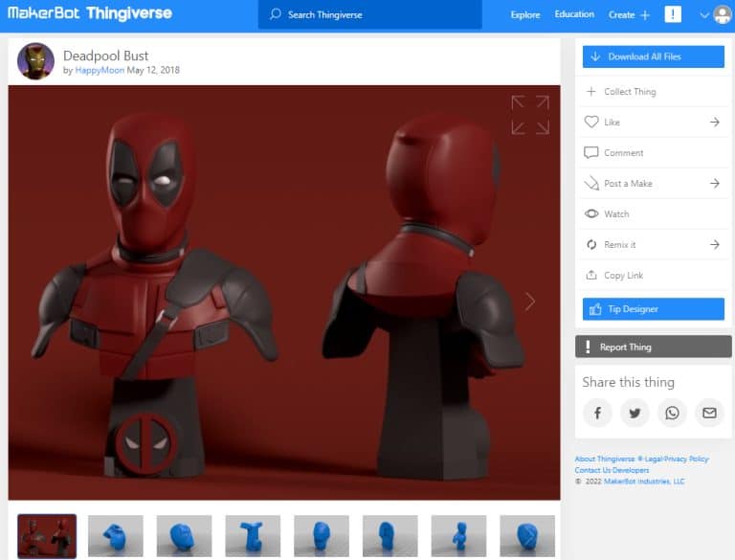Click the Watch label
The image size is (735, 560).
[x=616, y=213]
